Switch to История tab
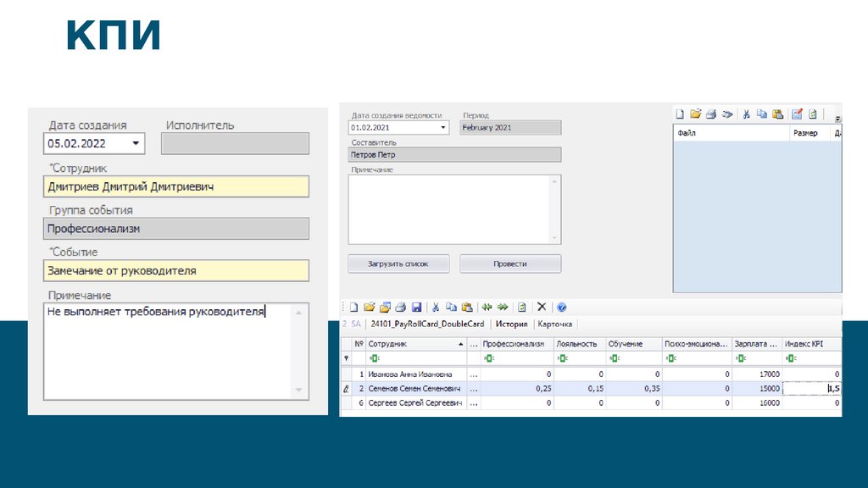 pos(511,324)
